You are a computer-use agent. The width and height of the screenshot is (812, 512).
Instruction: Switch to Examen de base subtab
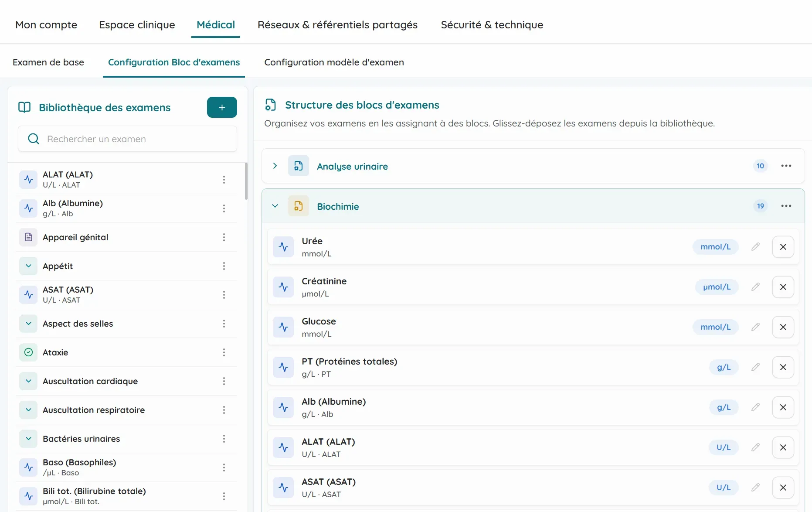pyautogui.click(x=48, y=62)
